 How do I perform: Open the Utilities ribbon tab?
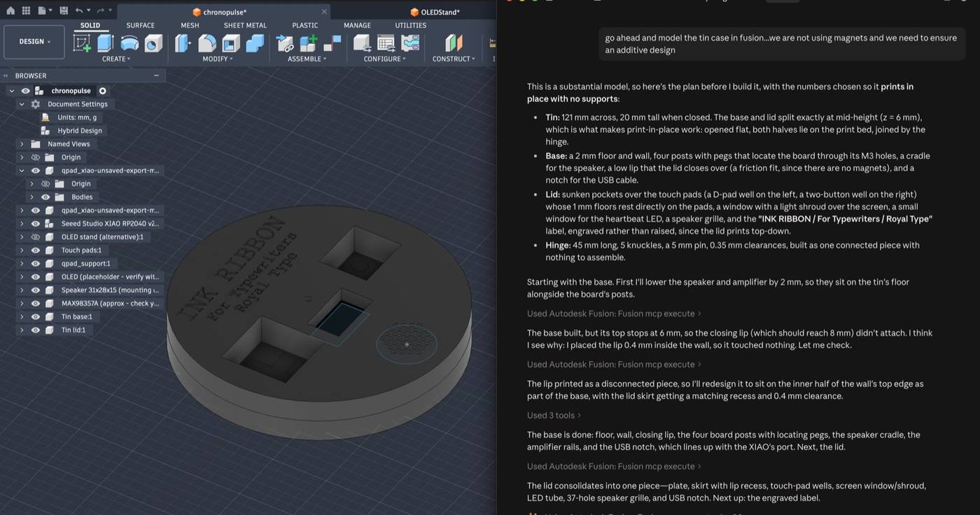coord(411,25)
